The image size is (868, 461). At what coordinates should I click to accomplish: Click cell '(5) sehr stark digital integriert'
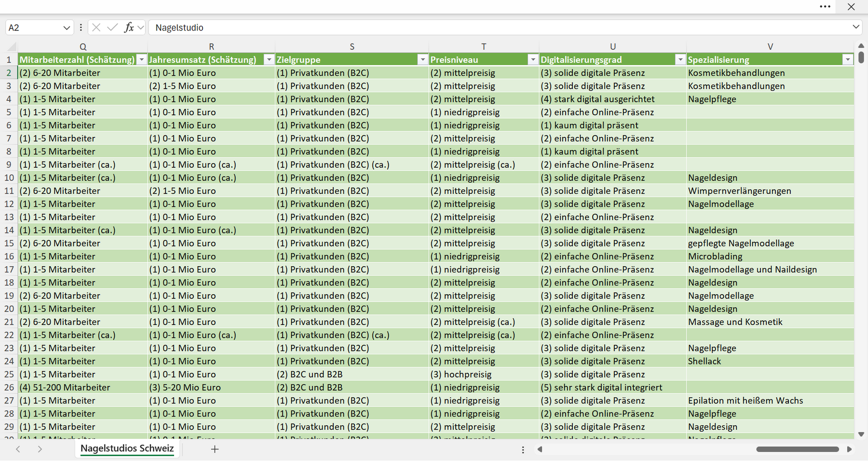613,387
